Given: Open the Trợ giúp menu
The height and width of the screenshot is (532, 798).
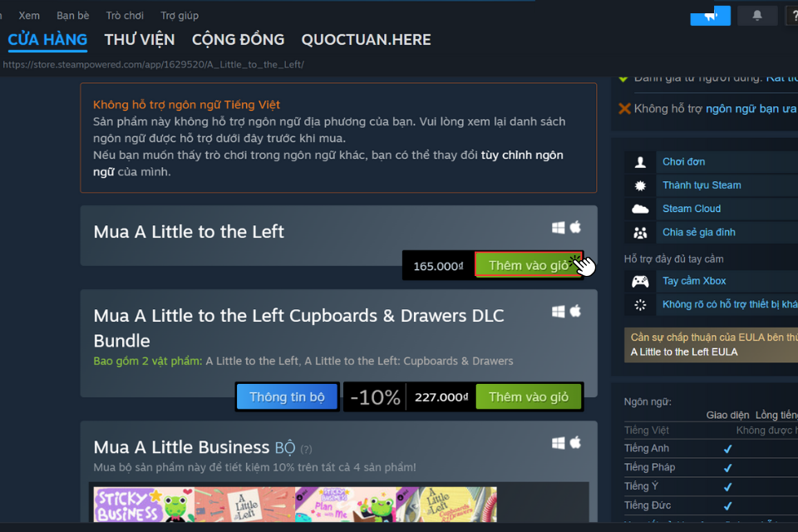Looking at the screenshot, I should point(180,16).
